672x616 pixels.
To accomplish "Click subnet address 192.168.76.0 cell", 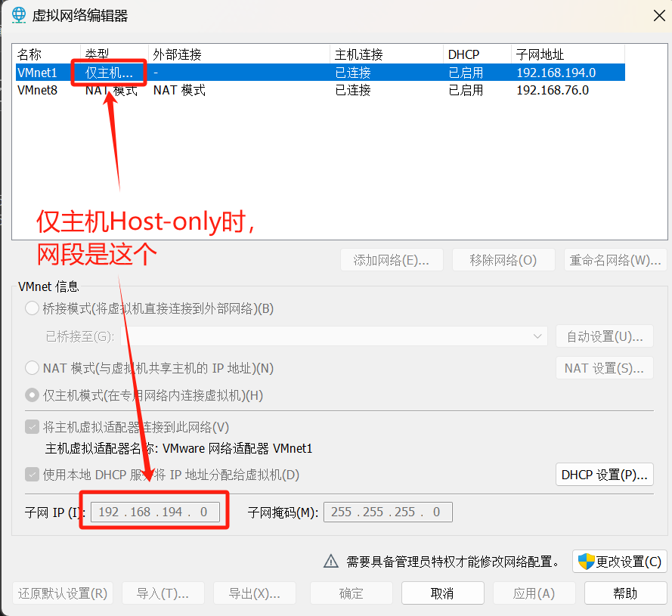I will pyautogui.click(x=553, y=90).
